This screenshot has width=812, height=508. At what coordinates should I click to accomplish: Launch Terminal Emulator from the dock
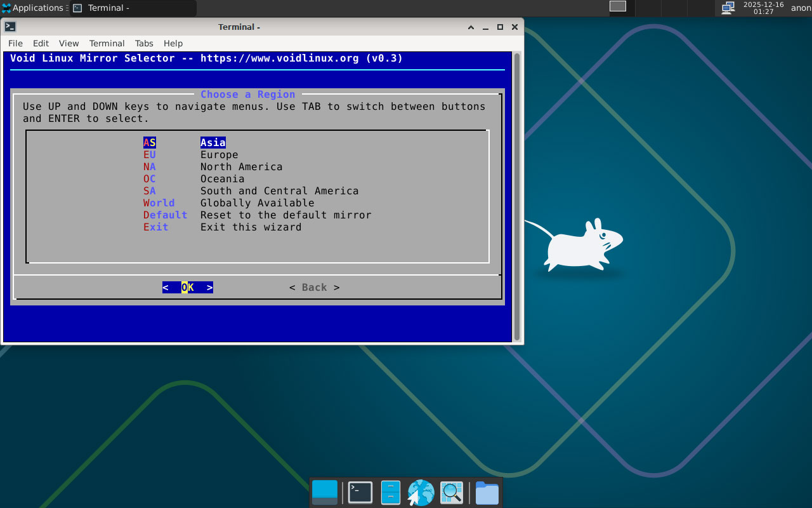point(360,493)
